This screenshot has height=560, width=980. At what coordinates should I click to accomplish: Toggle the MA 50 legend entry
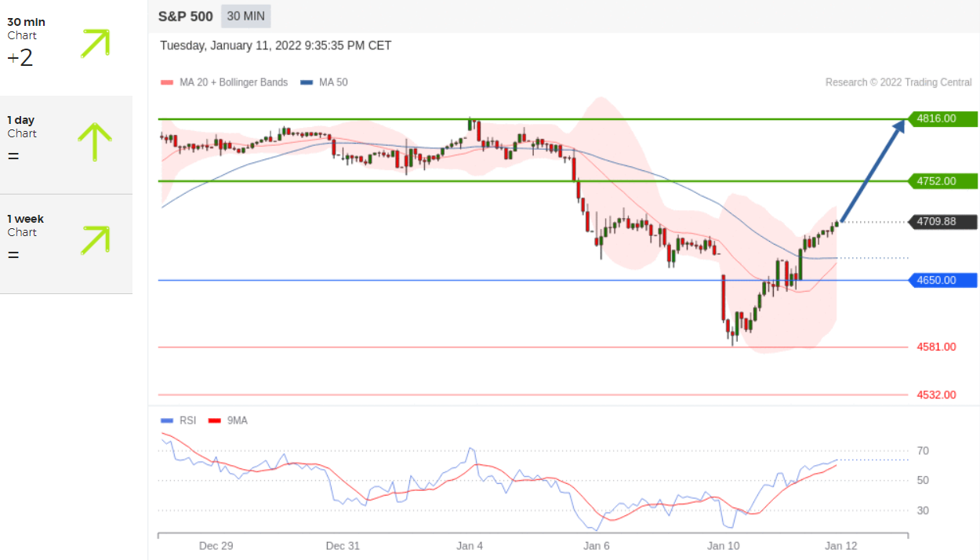[324, 82]
